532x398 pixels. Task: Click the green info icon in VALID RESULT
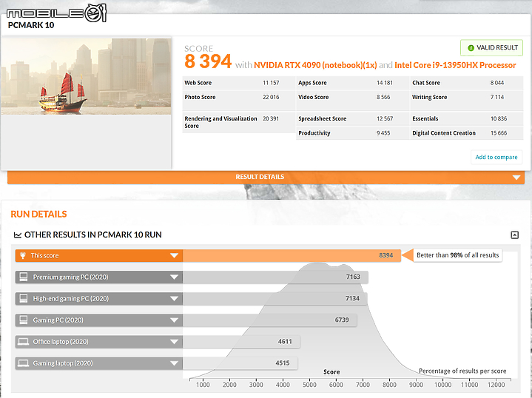pos(471,48)
